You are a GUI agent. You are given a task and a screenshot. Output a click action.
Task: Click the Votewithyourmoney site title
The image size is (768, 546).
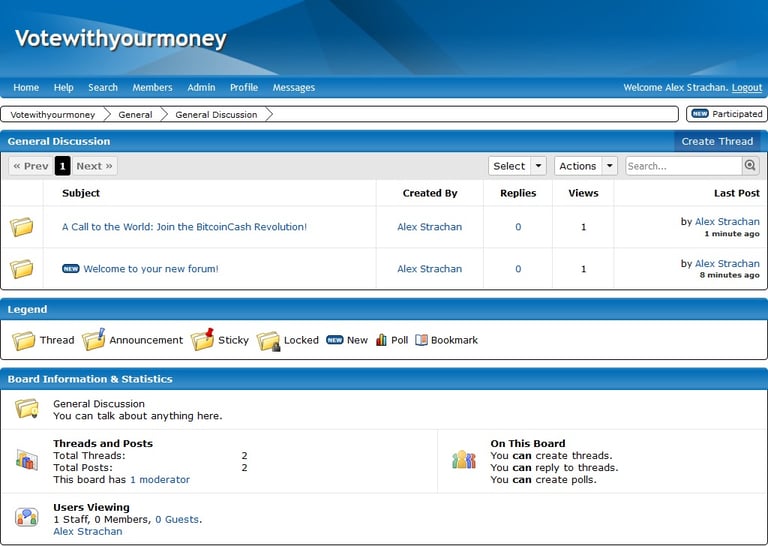[120, 39]
